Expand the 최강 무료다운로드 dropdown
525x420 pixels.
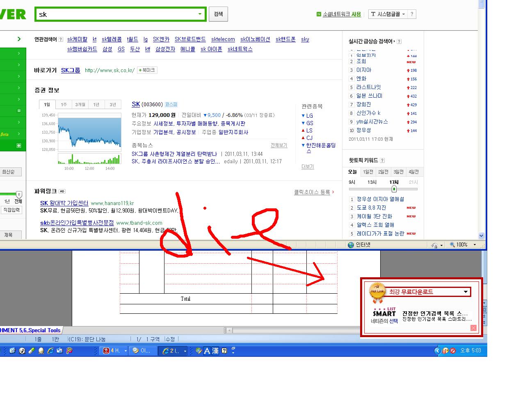pyautogui.click(x=466, y=292)
